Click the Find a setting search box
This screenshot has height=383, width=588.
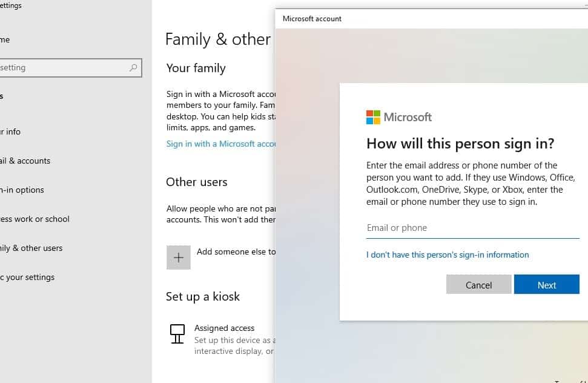pos(61,68)
